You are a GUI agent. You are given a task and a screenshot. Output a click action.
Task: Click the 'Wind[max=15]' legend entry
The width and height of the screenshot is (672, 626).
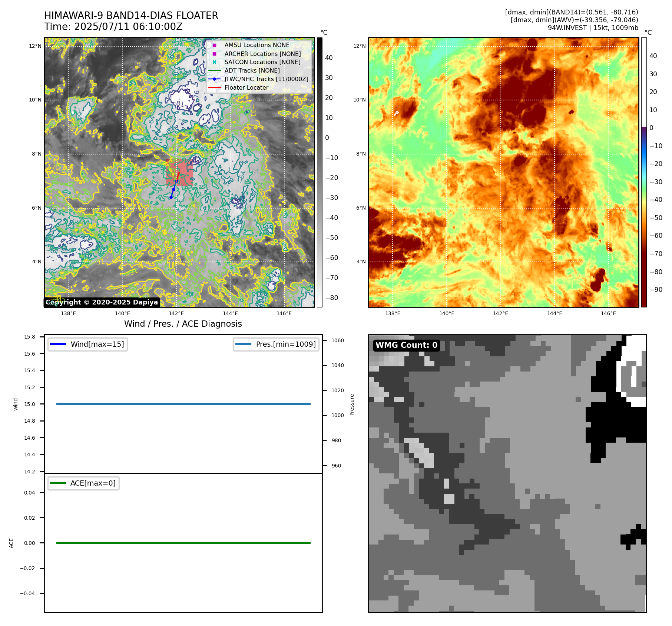88,344
